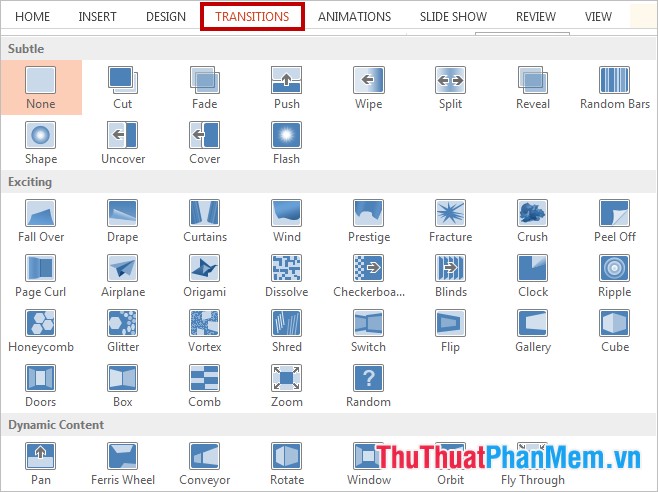This screenshot has height=492, width=658.
Task: Apply the Conveyor transition
Action: coord(204,464)
